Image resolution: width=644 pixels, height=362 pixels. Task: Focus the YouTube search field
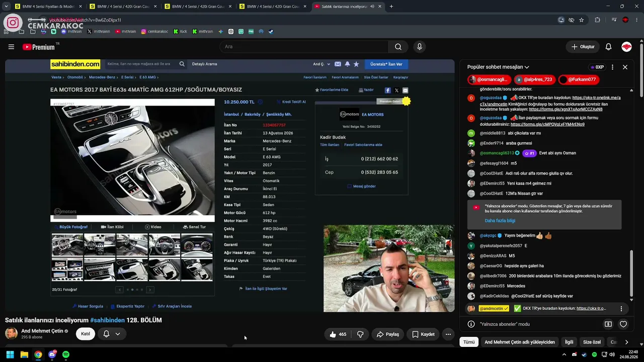304,47
